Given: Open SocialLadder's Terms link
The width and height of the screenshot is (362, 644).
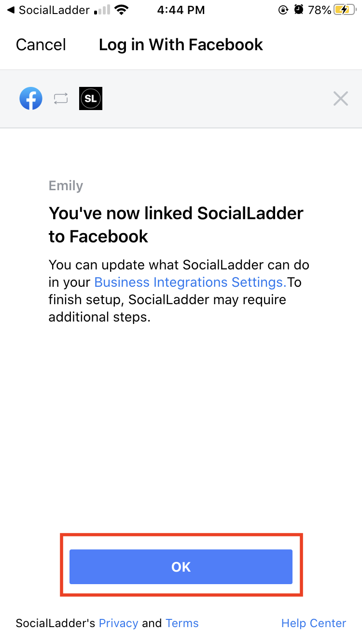Looking at the screenshot, I should pos(182,623).
